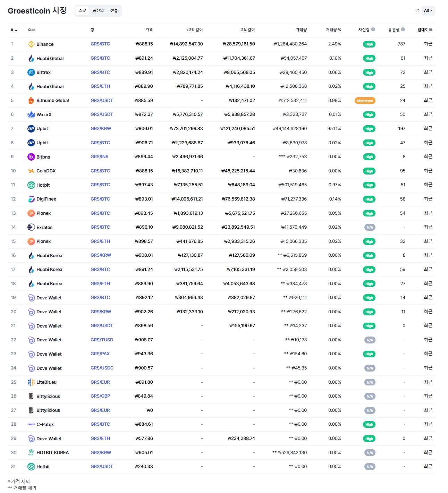Sort table by -2% 깊이 header

(247, 30)
